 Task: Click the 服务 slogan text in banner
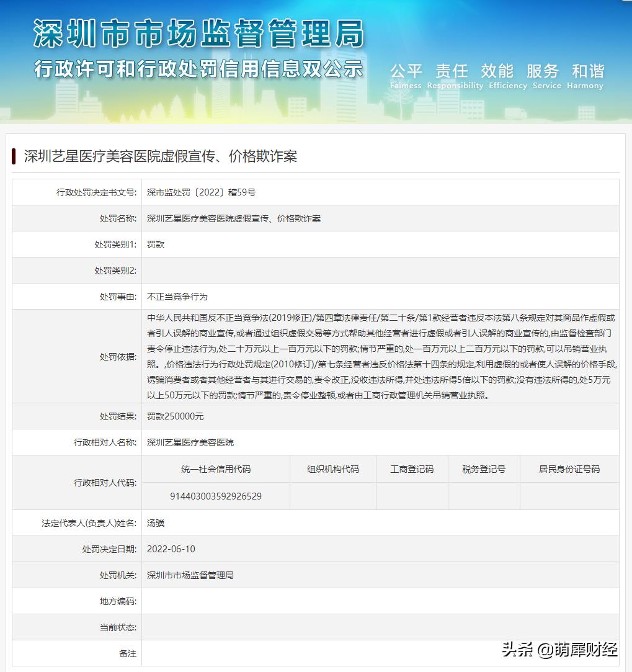pos(543,70)
